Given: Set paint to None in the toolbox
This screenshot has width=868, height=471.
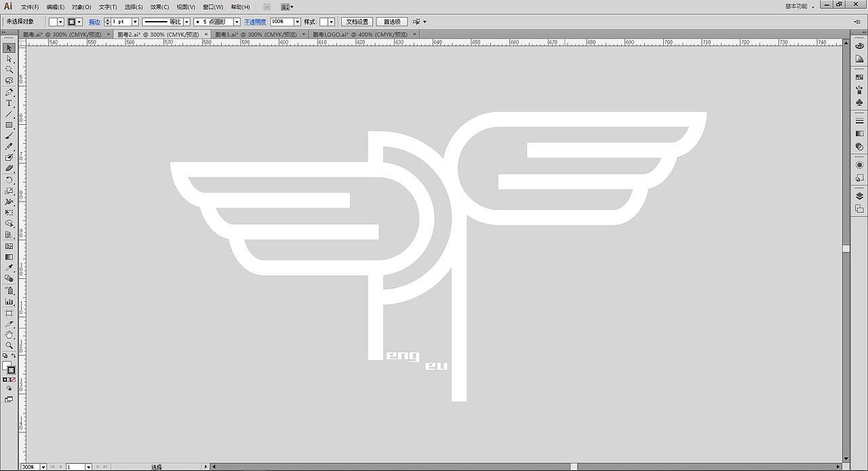Looking at the screenshot, I should click(x=14, y=380).
